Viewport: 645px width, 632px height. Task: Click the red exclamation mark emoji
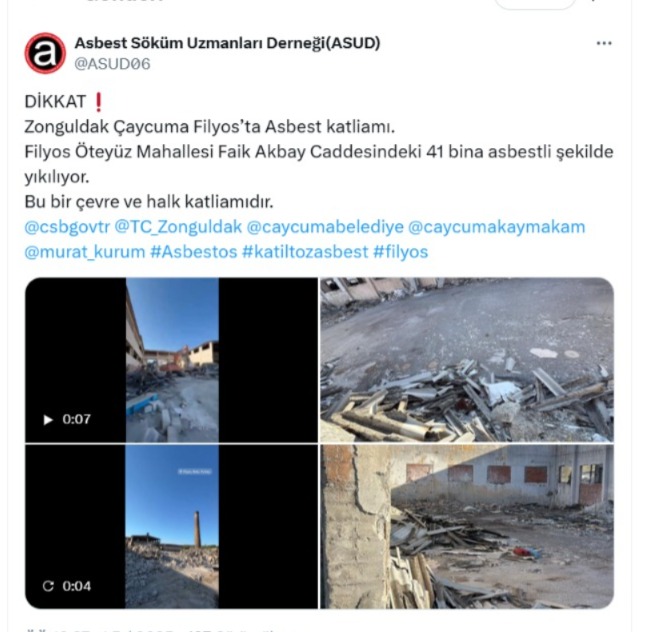[98, 102]
